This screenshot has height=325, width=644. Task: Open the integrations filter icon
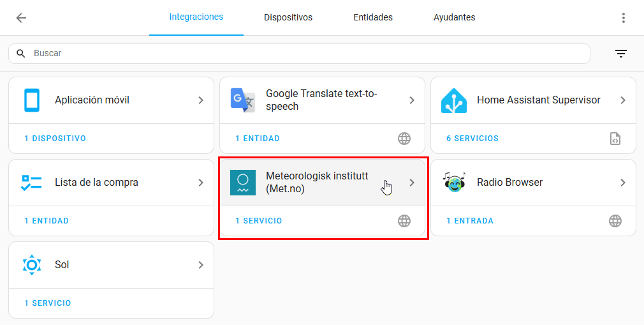[621, 54]
